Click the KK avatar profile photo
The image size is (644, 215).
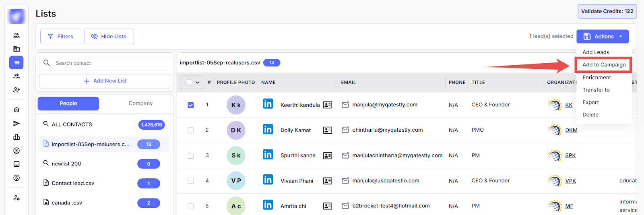click(236, 105)
